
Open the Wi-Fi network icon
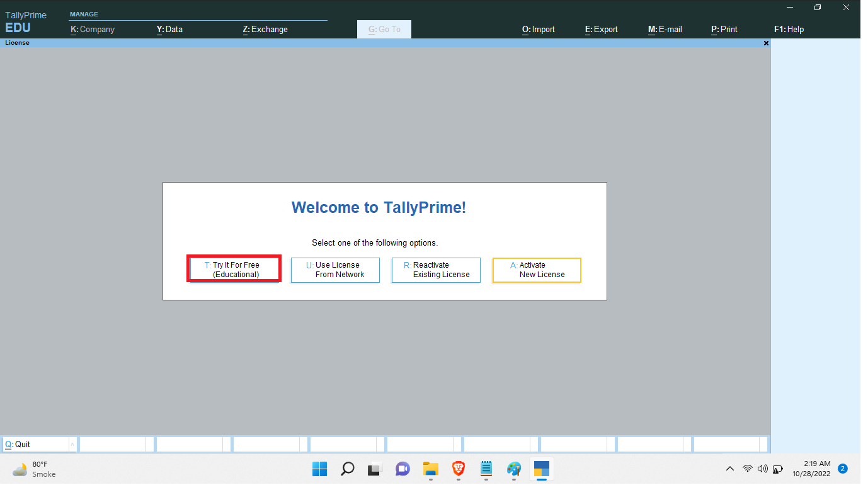(x=748, y=469)
